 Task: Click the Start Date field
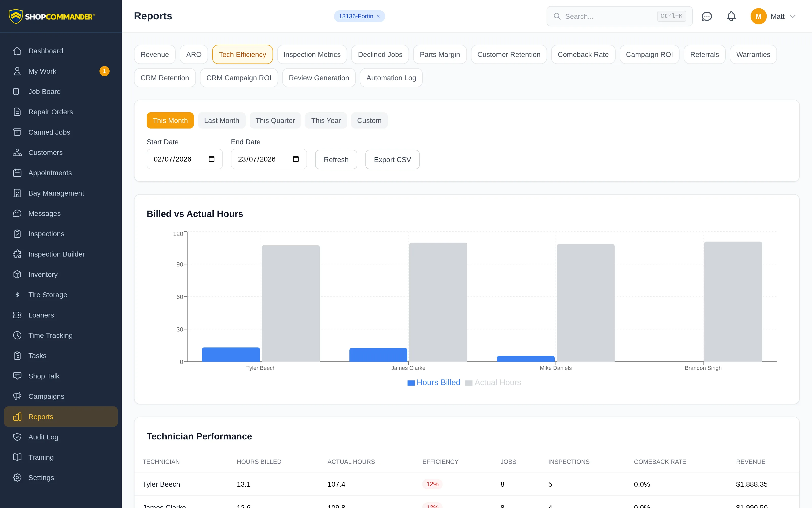(x=184, y=159)
